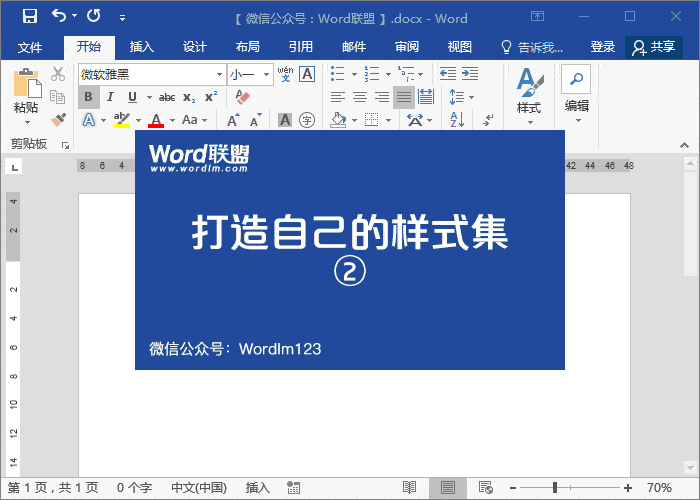This screenshot has height=500, width=700.
Task: Click the 共享 Share button
Action: click(654, 47)
